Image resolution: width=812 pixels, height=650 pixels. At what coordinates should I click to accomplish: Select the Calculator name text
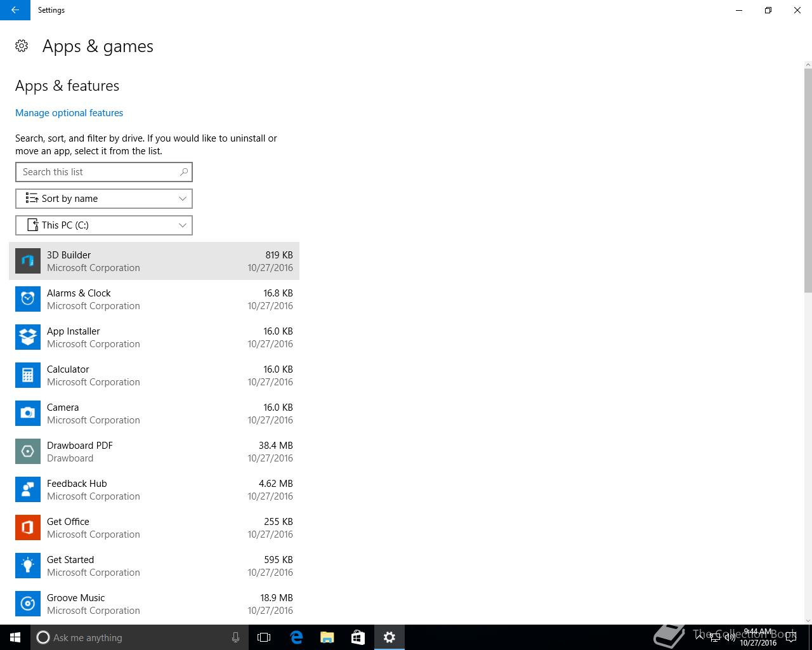(x=68, y=369)
